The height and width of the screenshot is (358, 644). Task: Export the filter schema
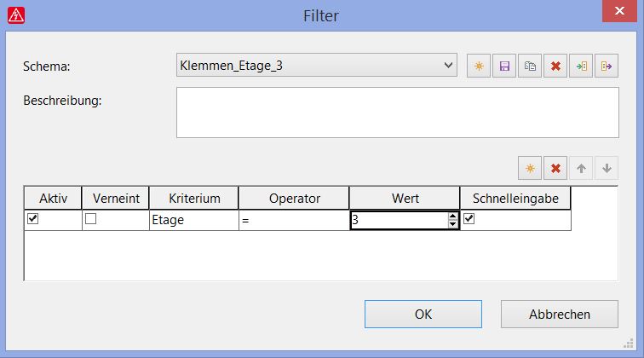pyautogui.click(x=607, y=66)
